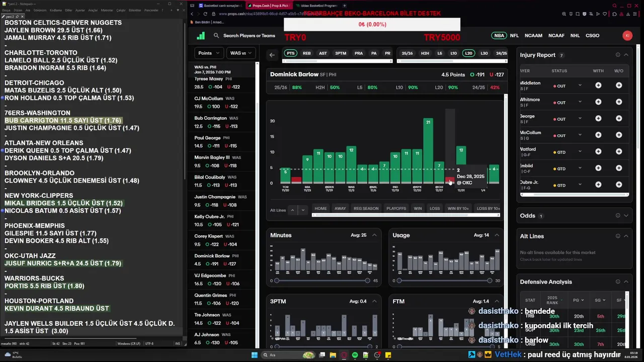
Task: Click the browser back arrow
Action: click(x=192, y=14)
